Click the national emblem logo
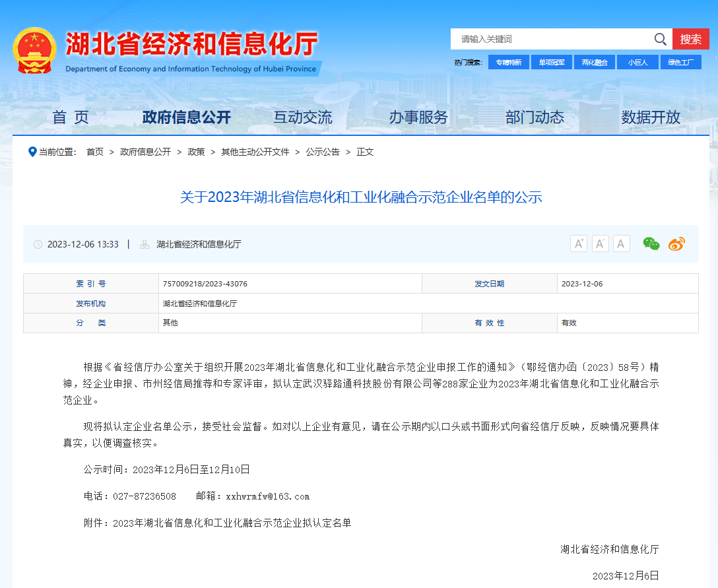Screen dimensions: 718x588 pyautogui.click(x=35, y=51)
